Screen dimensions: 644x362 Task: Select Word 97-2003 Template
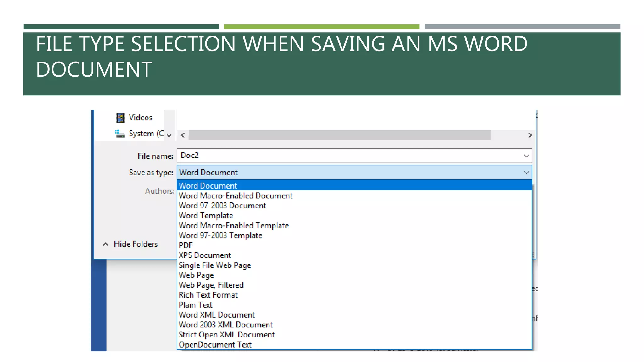coord(354,235)
